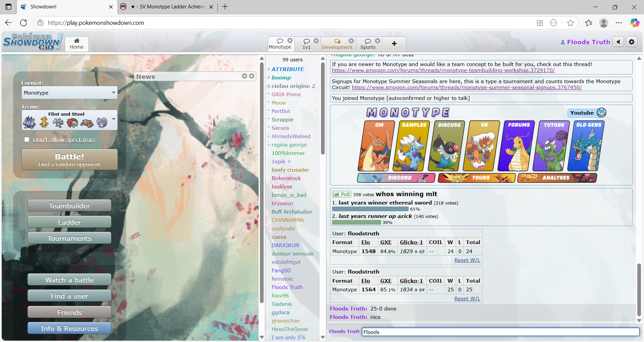This screenshot has width=644, height=342.
Task: Refresh the browser page
Action: pyautogui.click(x=23, y=22)
